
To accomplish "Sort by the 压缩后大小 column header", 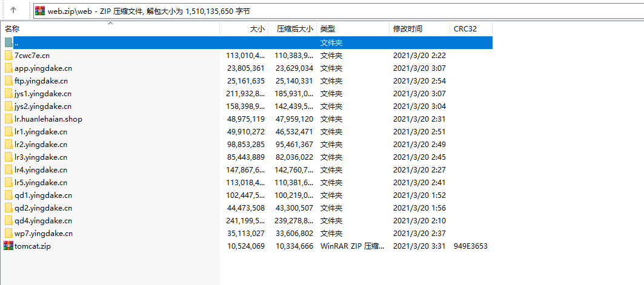I will 293,28.
